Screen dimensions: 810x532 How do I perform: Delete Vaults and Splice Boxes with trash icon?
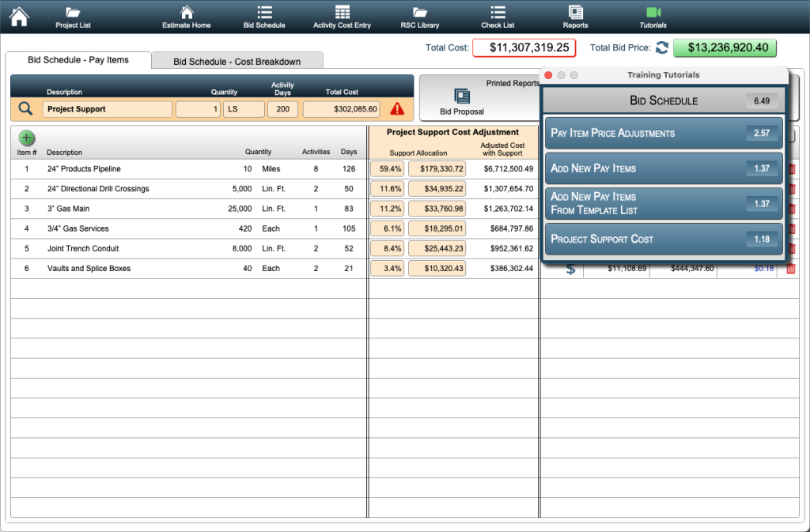point(791,269)
